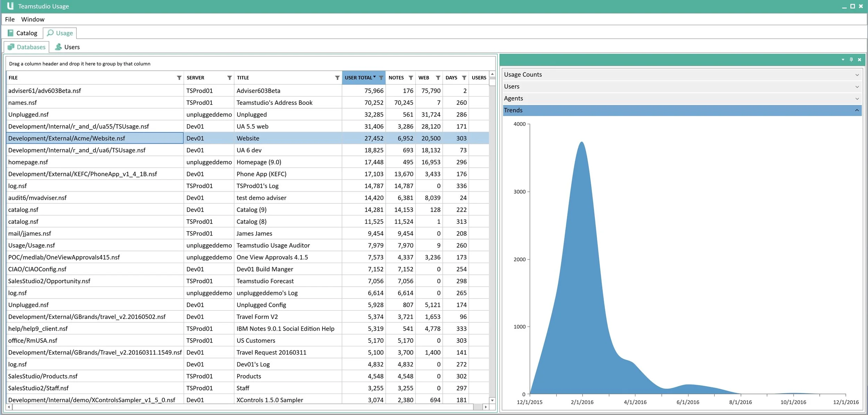Click the Trends chart blue area peak
The image size is (868, 415).
582,146
